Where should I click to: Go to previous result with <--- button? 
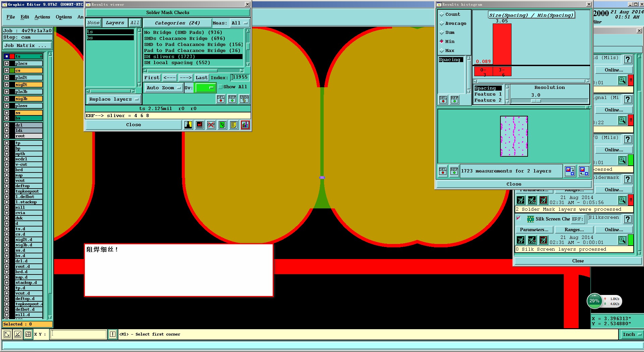pyautogui.click(x=170, y=78)
